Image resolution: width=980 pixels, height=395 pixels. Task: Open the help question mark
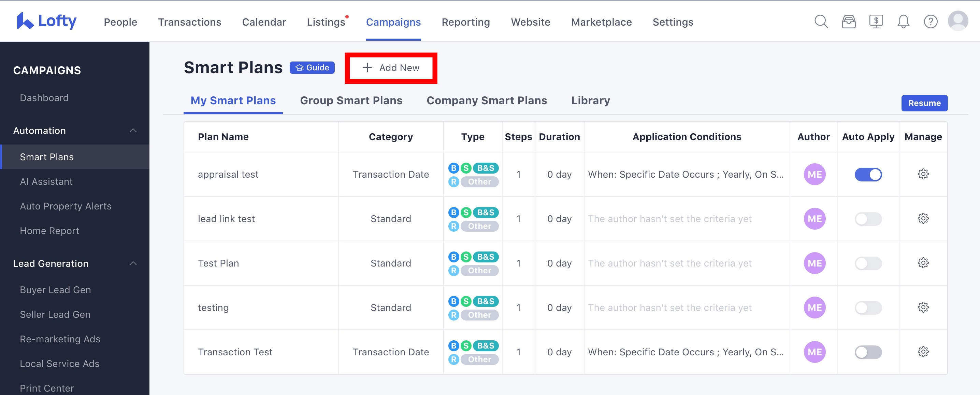pyautogui.click(x=931, y=22)
